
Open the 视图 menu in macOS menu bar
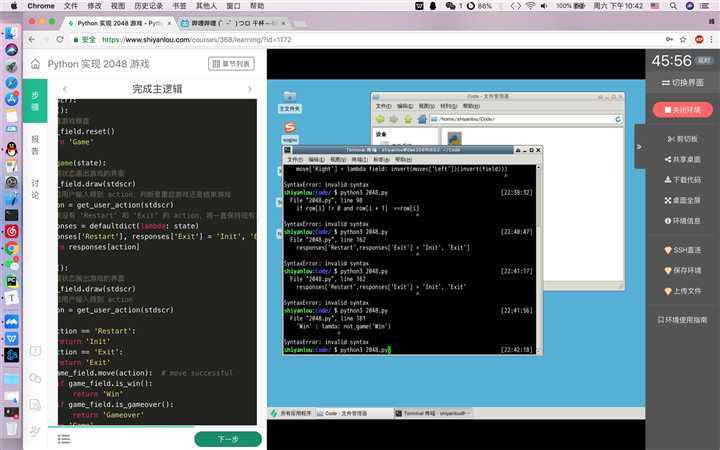tap(118, 6)
